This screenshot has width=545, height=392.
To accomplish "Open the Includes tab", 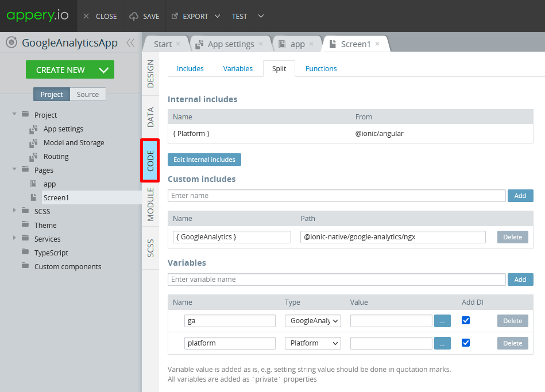I will click(x=190, y=69).
